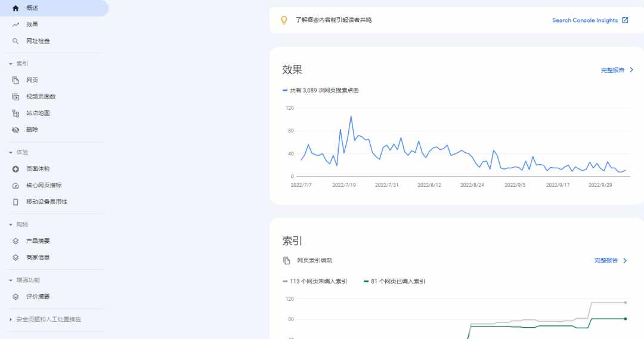644x339 pixels.
Task: Click the sitemap tree icon beside 站点地图
Action: (x=16, y=113)
